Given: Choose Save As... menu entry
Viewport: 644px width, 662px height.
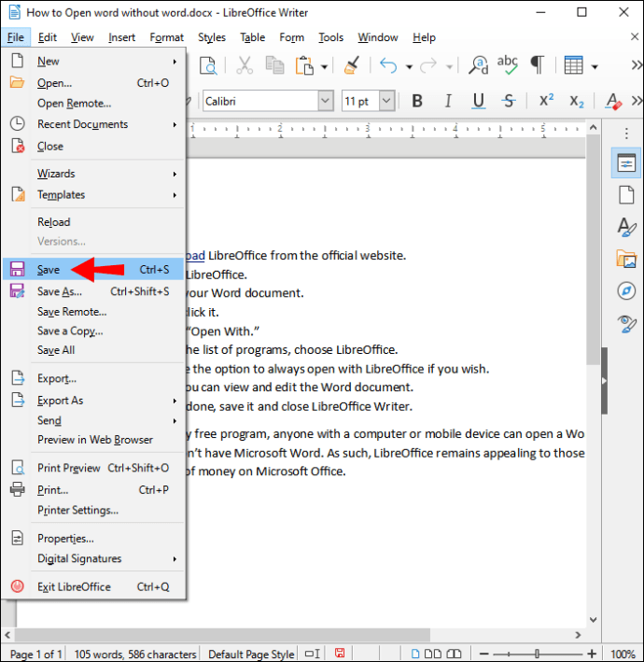Looking at the screenshot, I should tap(93, 291).
